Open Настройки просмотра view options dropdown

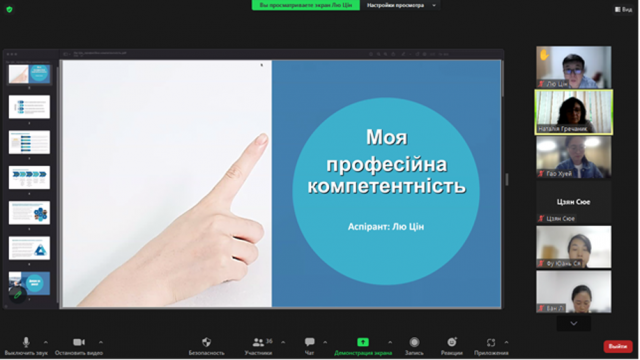[x=401, y=5]
